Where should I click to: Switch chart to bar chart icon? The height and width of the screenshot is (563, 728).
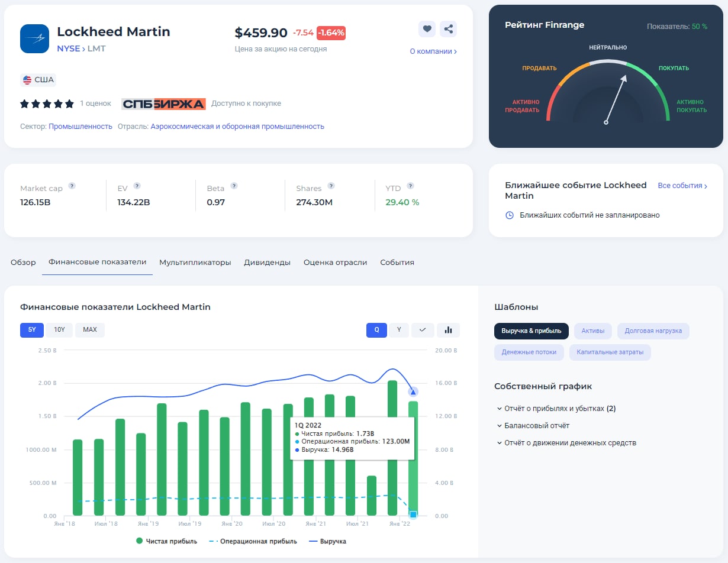pos(449,329)
